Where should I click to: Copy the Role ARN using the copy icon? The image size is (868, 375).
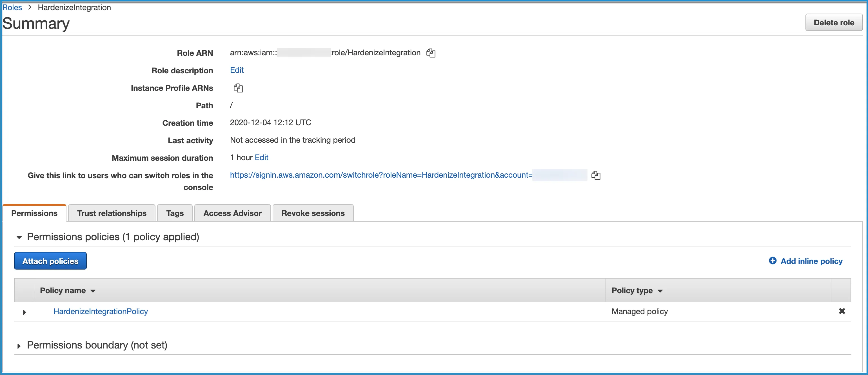[x=431, y=53]
